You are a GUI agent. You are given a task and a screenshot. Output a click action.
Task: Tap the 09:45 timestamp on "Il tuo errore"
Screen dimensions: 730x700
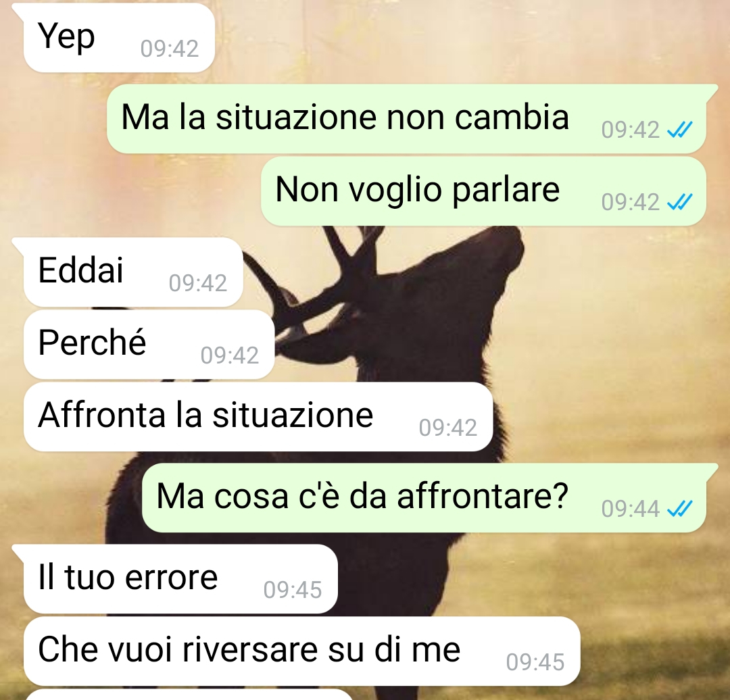293,590
